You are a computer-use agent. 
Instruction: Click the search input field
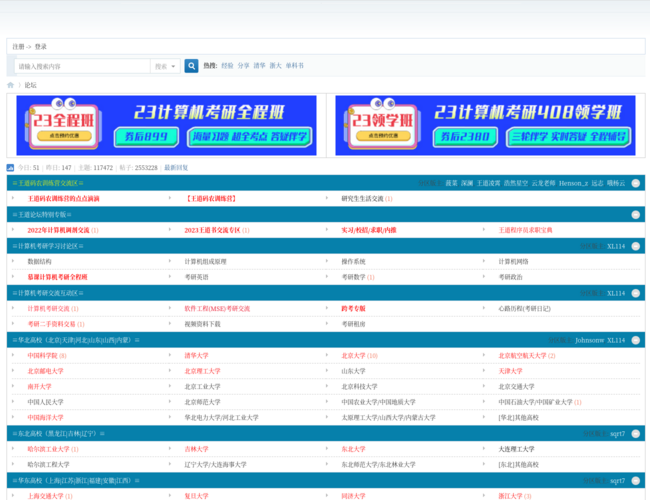click(81, 66)
